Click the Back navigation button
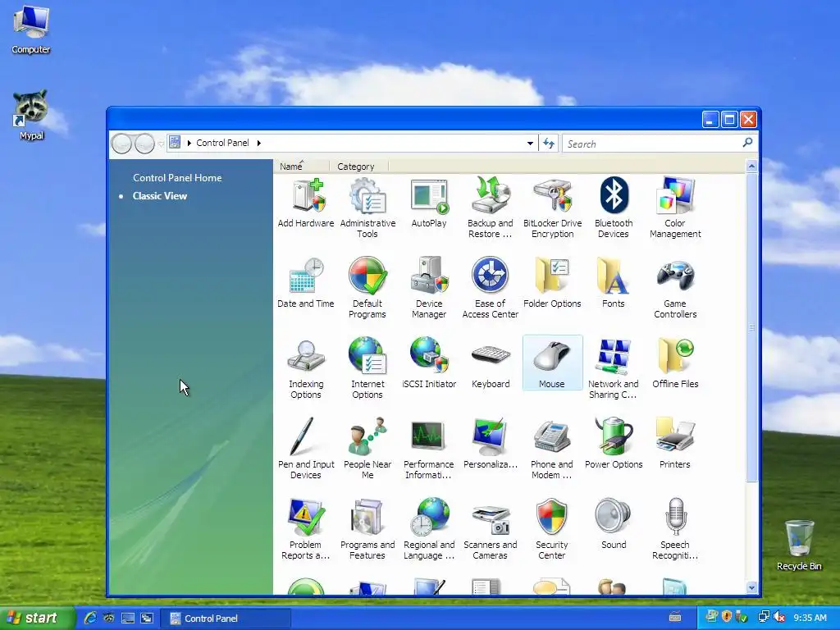Image resolution: width=840 pixels, height=630 pixels. [121, 144]
